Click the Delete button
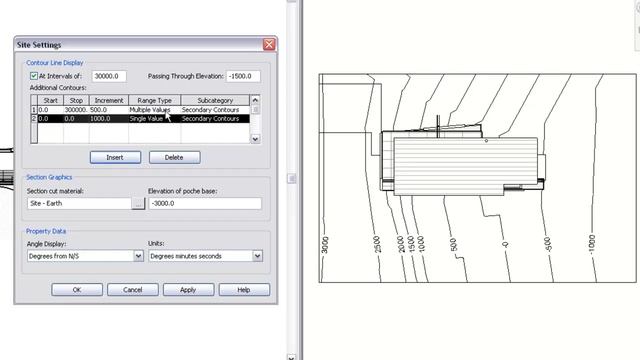640x360 pixels. click(174, 158)
